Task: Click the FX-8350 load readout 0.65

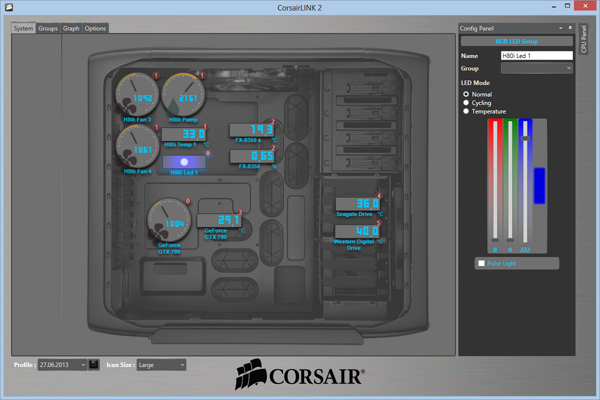Action: click(251, 155)
